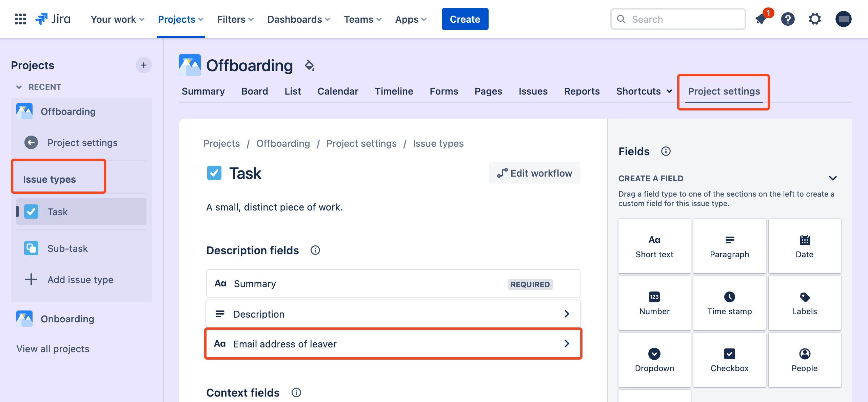Switch to the Issues tab
The image size is (868, 402).
point(533,91)
